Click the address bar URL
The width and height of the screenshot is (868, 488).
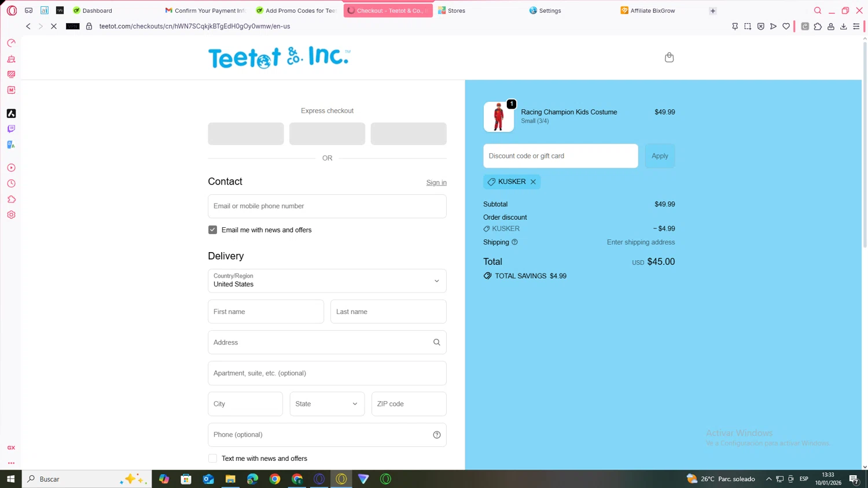coord(194,26)
